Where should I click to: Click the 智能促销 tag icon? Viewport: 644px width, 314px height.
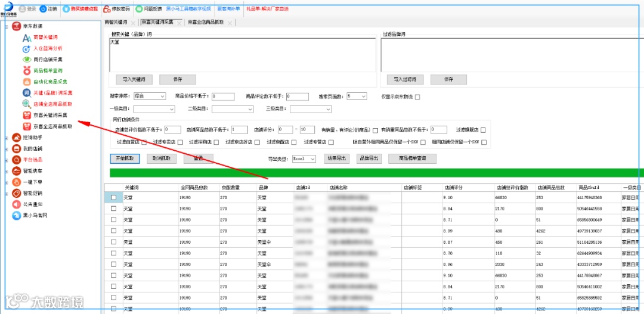pyautogui.click(x=17, y=193)
